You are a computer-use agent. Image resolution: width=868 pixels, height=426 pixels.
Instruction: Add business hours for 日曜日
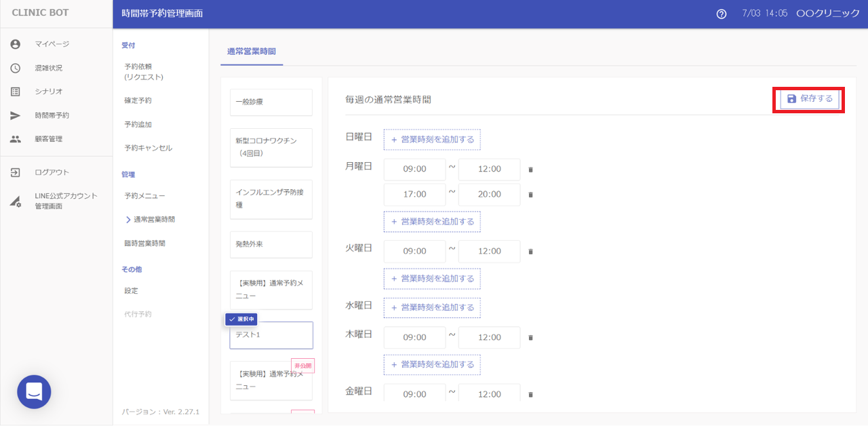[x=432, y=140]
